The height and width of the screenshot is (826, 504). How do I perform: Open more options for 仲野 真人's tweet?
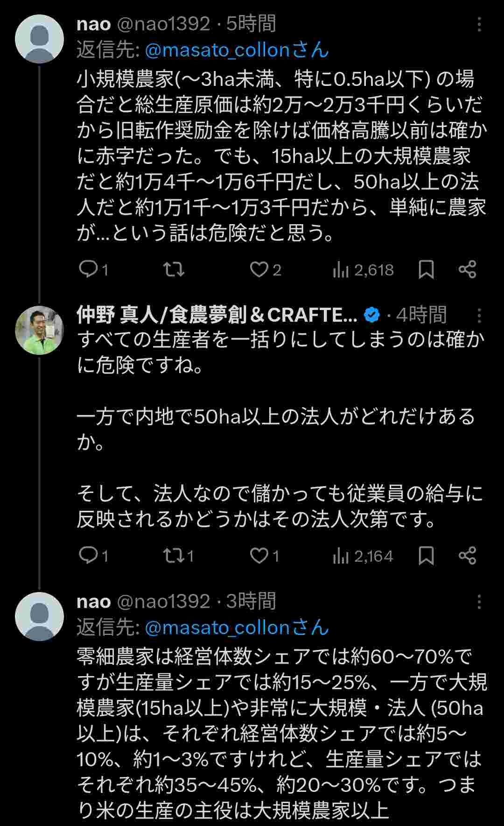(x=479, y=316)
